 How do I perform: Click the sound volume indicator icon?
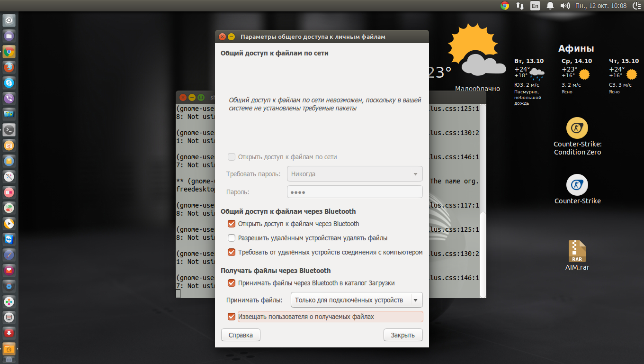(x=565, y=6)
